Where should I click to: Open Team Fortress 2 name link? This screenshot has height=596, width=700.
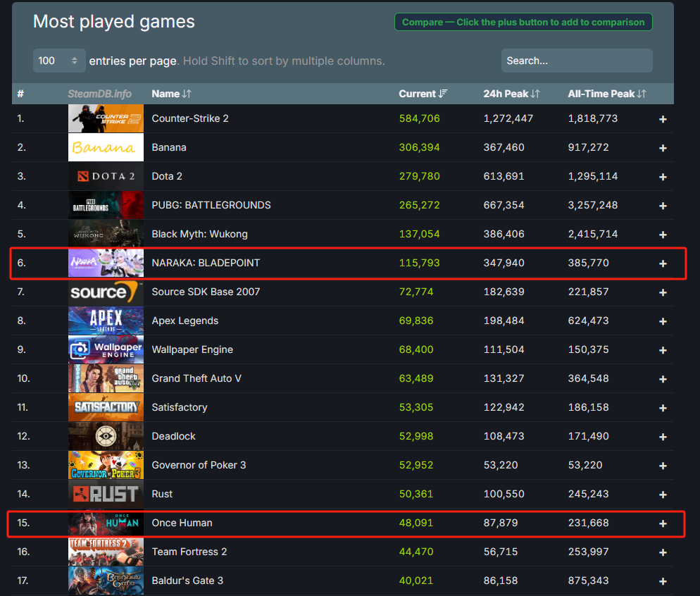tap(189, 552)
